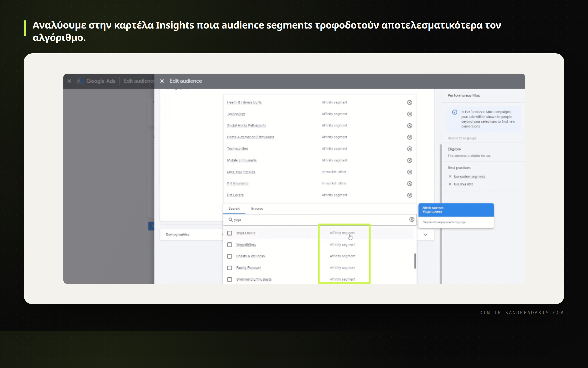This screenshot has height=368, width=588.
Task: Remove the Pet Insurance segment
Action: [x=409, y=184]
